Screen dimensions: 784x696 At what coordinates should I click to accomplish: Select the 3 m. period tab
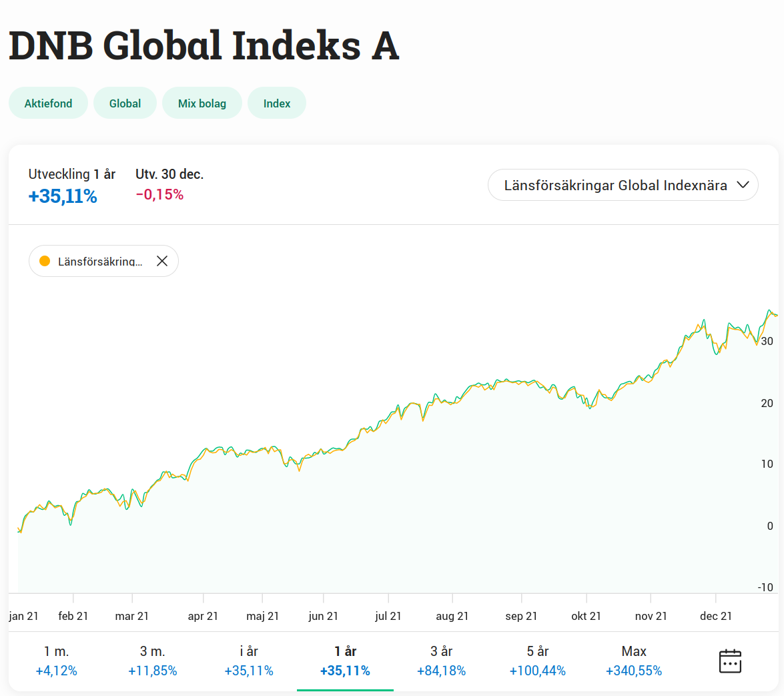pos(153,661)
